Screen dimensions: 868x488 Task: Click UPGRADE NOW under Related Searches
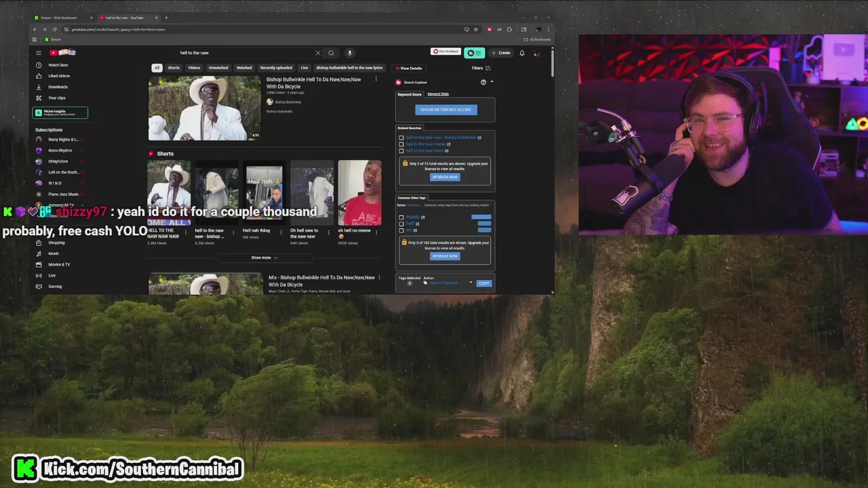tap(445, 177)
